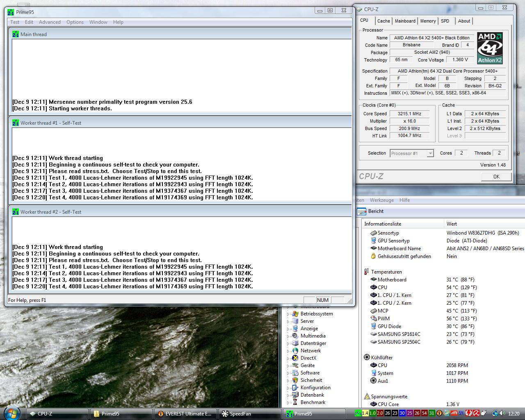Click the Spannungswerte warning icon
Screen dimensions: 525x420
click(x=367, y=397)
